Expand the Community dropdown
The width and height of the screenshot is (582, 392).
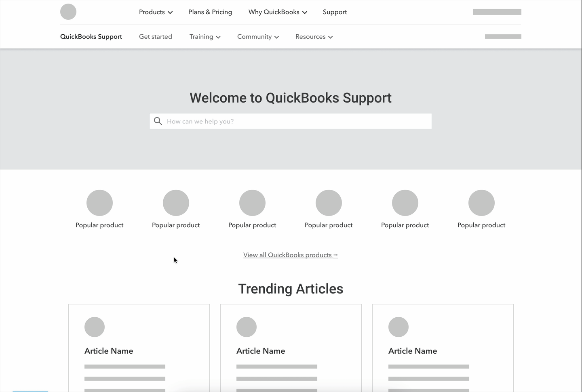(x=258, y=37)
